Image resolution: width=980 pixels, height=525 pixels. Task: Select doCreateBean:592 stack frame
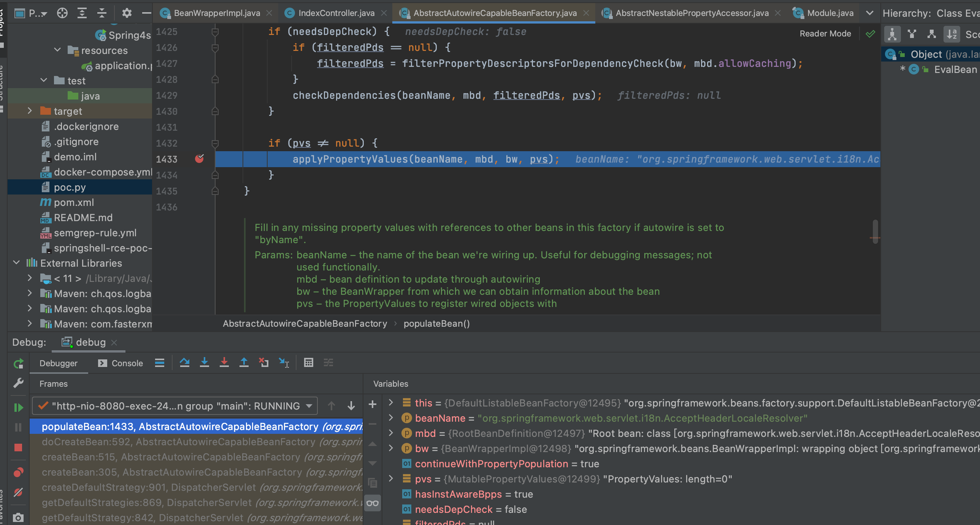196,442
